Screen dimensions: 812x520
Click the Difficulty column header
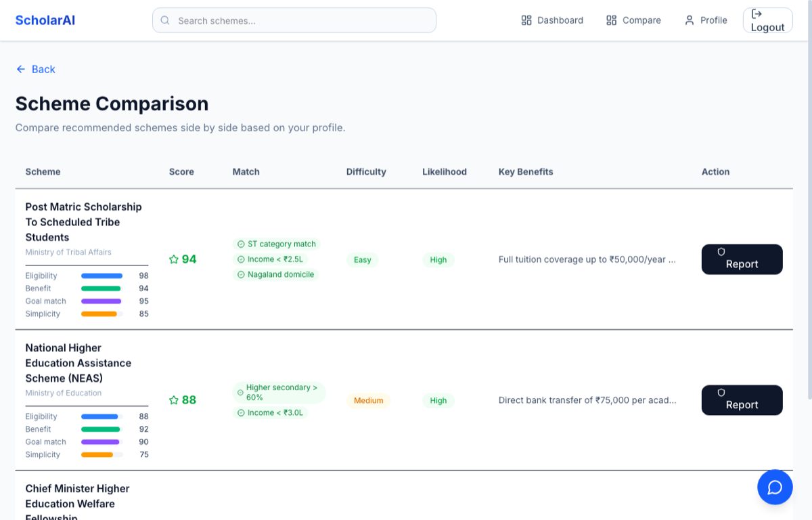[366, 172]
